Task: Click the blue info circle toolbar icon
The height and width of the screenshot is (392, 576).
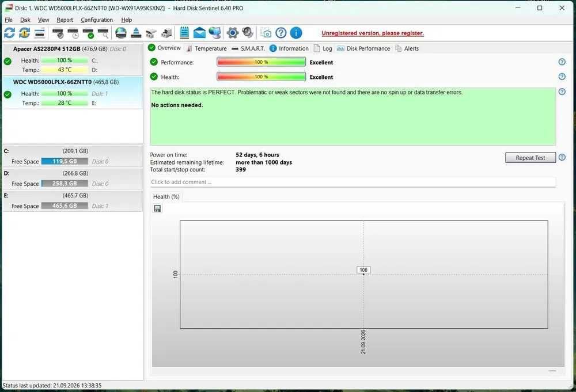Action: (296, 33)
